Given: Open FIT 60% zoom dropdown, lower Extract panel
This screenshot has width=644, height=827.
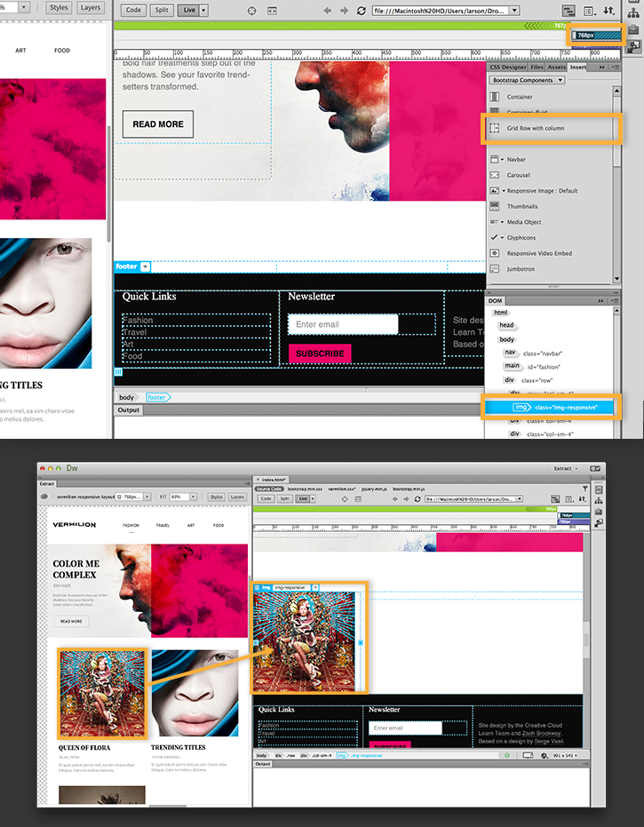Looking at the screenshot, I should pyautogui.click(x=193, y=497).
